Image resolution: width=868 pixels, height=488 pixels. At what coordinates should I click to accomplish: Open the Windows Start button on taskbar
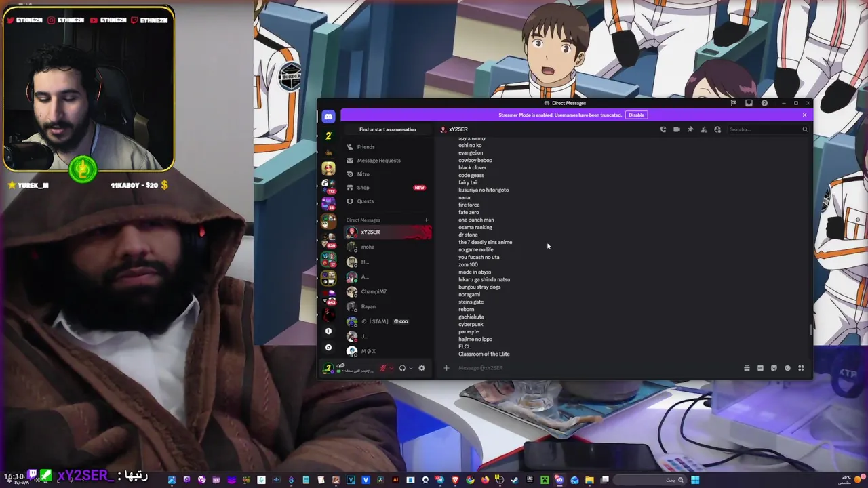pyautogui.click(x=695, y=480)
